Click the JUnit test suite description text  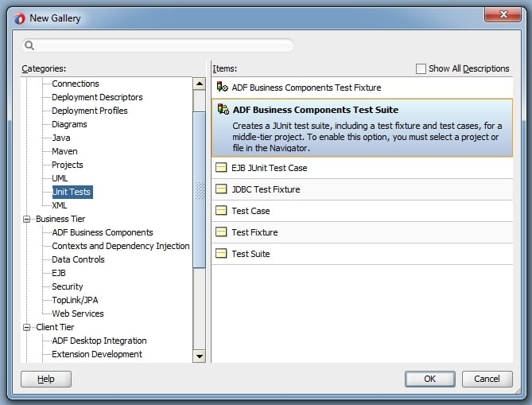pyautogui.click(x=367, y=137)
